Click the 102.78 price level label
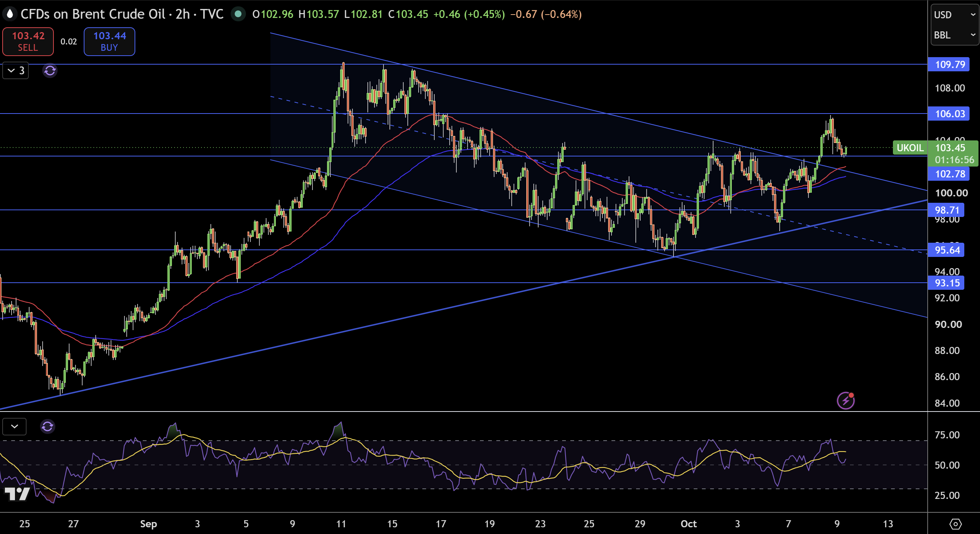980x534 pixels. pos(949,174)
